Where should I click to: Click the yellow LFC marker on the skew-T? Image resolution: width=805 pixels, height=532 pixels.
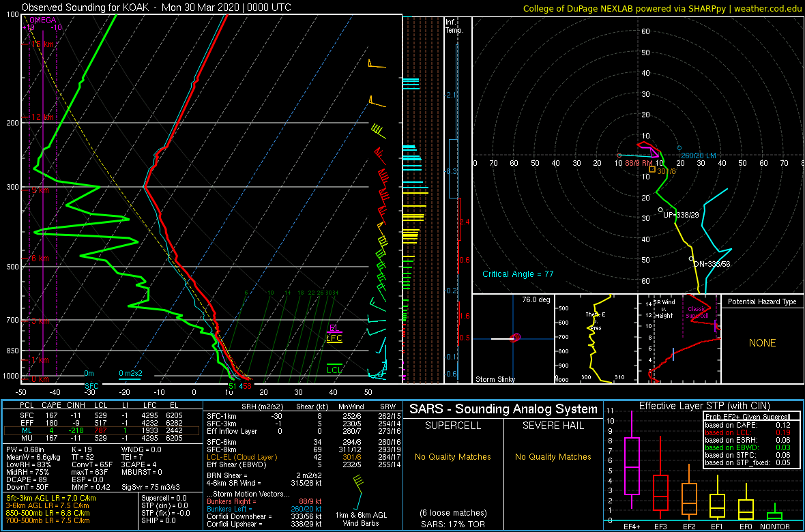[x=334, y=338]
